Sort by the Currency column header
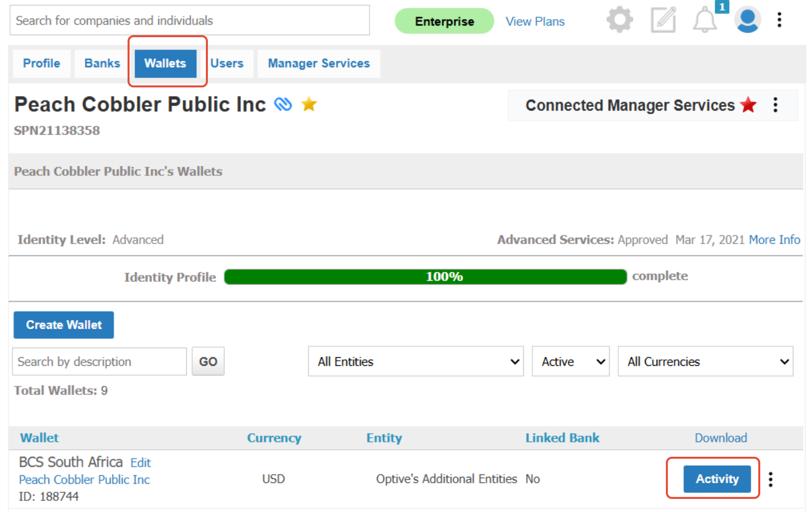Viewport: 812px width, 512px height. [274, 438]
